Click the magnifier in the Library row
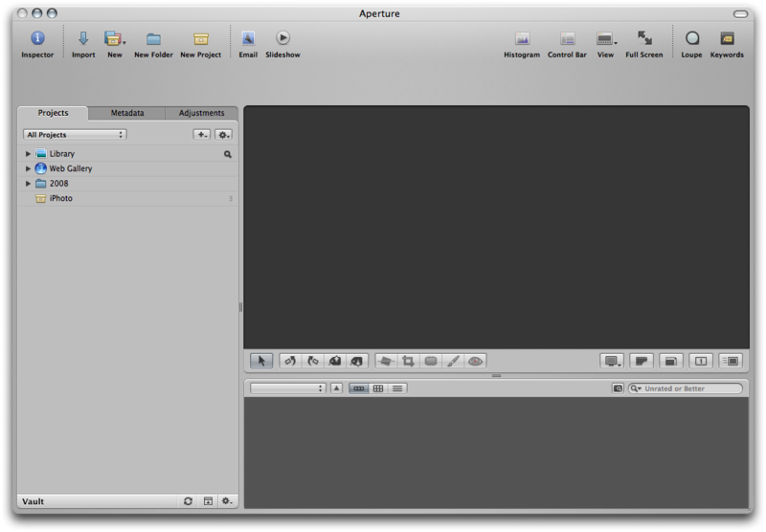The image size is (766, 532). pyautogui.click(x=228, y=154)
